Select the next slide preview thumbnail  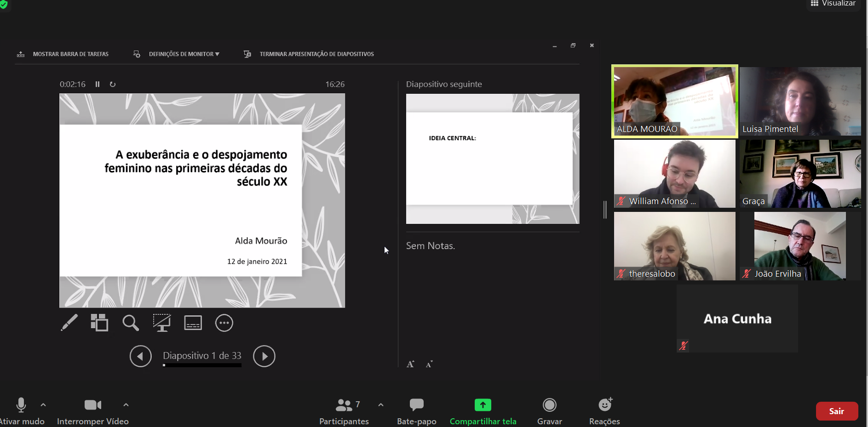[492, 159]
